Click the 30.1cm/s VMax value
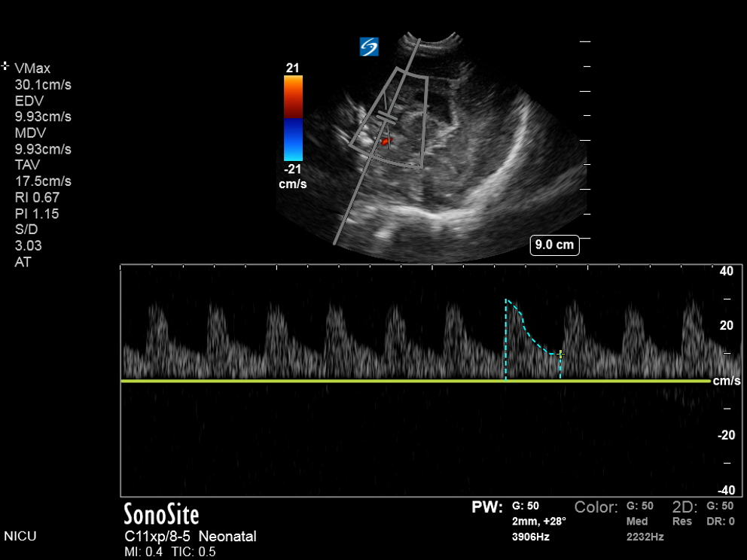 coord(43,84)
